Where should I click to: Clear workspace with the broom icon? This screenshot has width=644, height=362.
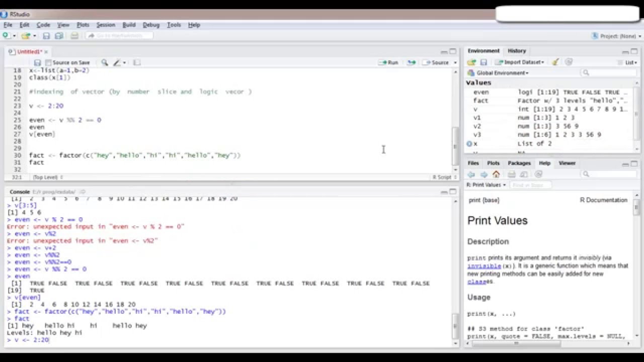pos(555,62)
